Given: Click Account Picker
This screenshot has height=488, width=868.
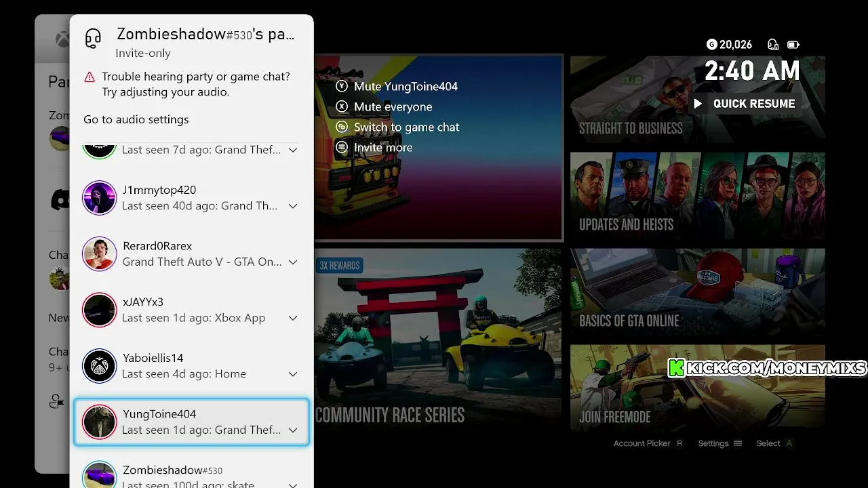Looking at the screenshot, I should (x=642, y=443).
